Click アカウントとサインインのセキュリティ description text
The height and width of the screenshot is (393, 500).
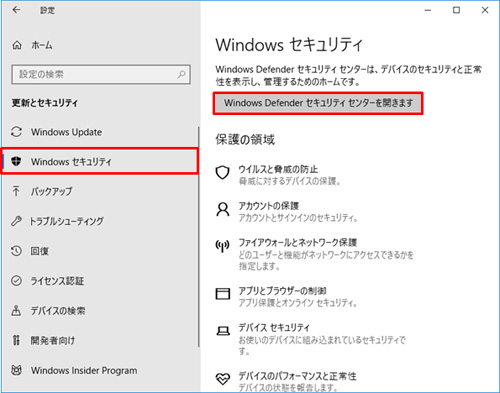298,218
